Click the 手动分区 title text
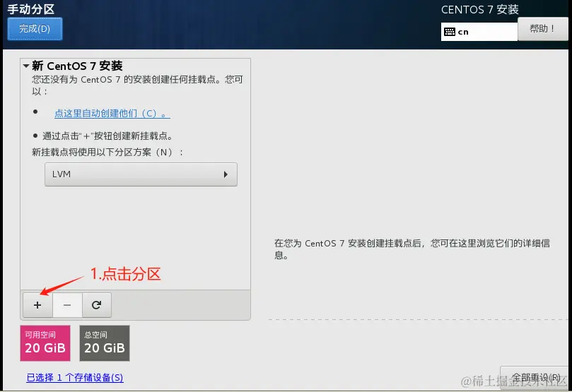The width and height of the screenshot is (572, 392). 31,9
